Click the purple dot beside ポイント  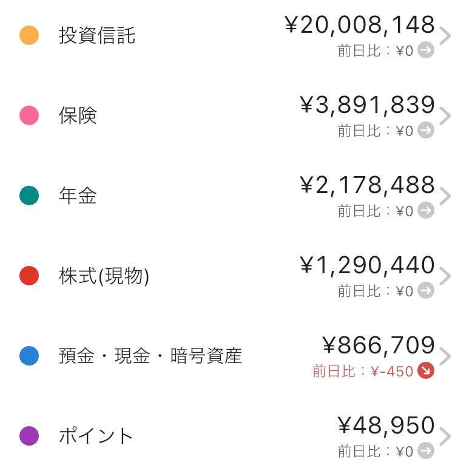pyautogui.click(x=29, y=436)
